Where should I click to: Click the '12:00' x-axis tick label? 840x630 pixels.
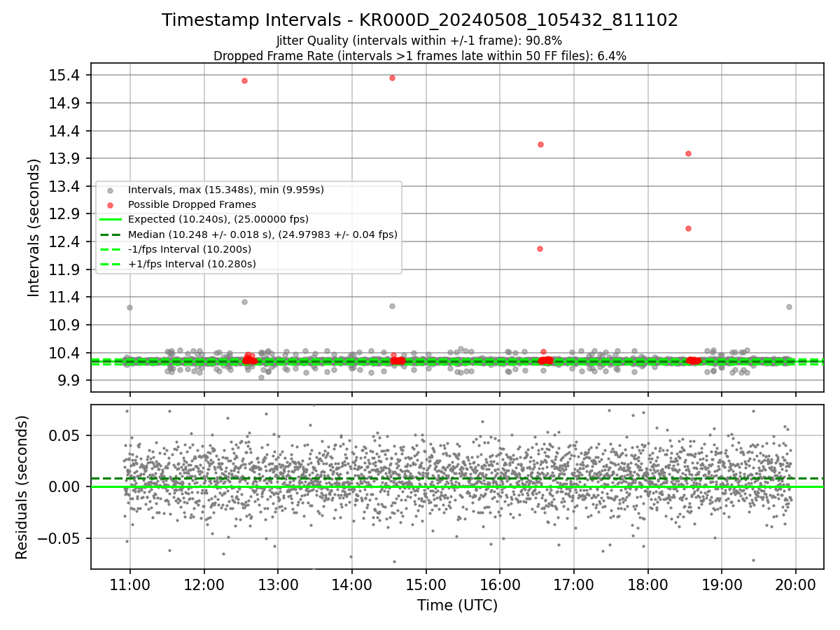tap(204, 584)
